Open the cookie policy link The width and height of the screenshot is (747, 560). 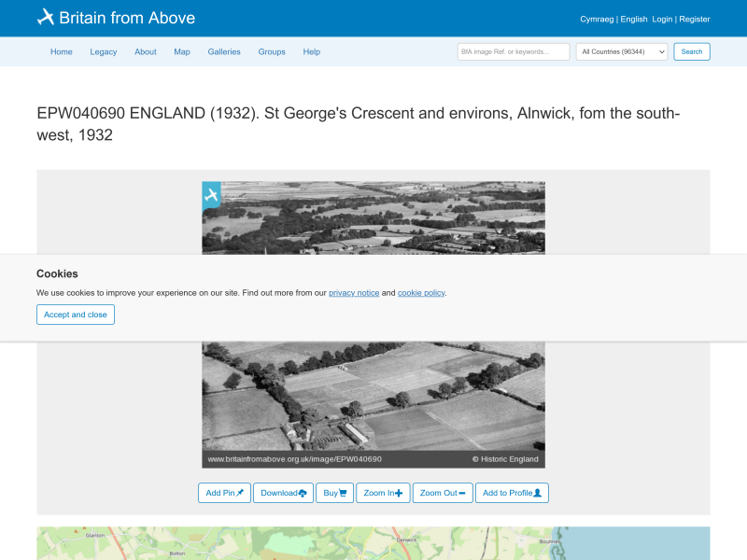(421, 293)
